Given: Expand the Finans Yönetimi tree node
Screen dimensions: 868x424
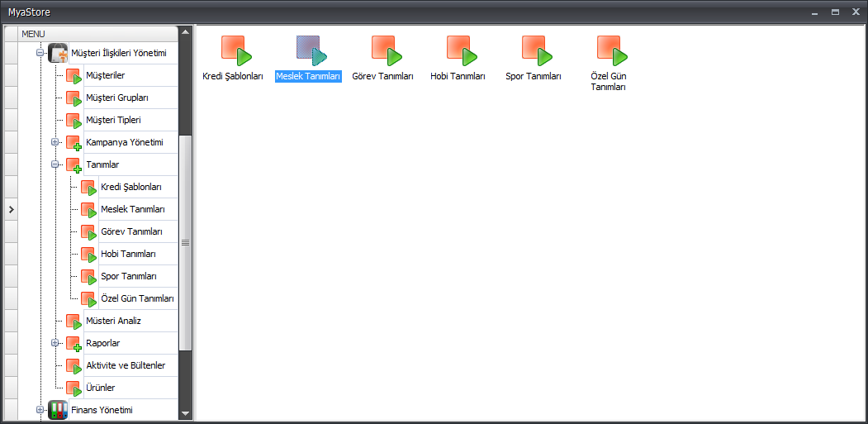Looking at the screenshot, I should point(40,410).
